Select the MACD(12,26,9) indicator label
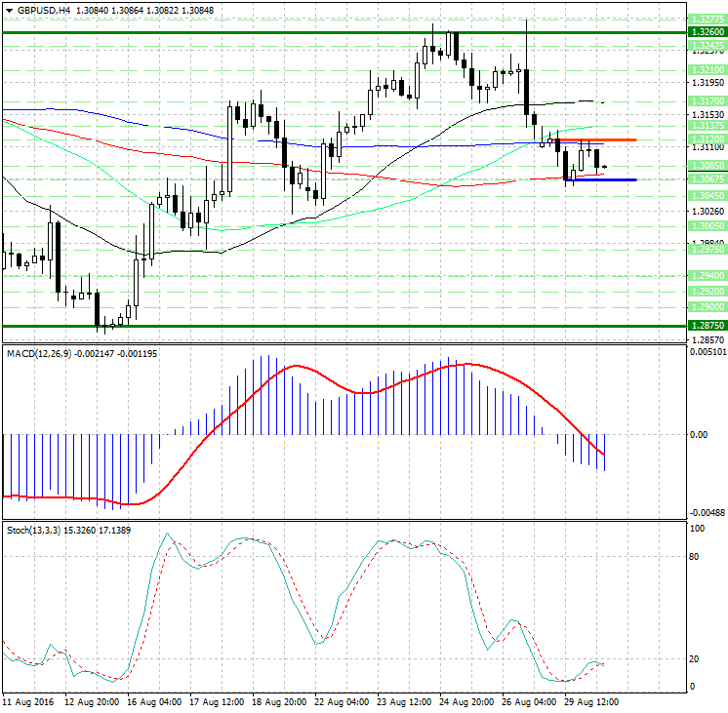728x713 pixels. point(39,352)
